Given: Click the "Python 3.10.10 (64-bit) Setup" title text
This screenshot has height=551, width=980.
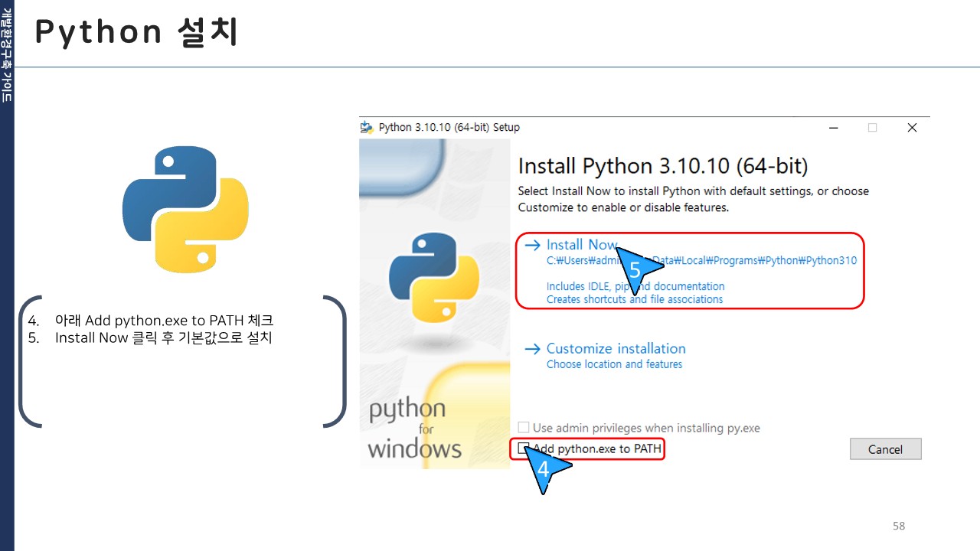Looking at the screenshot, I should click(449, 128).
